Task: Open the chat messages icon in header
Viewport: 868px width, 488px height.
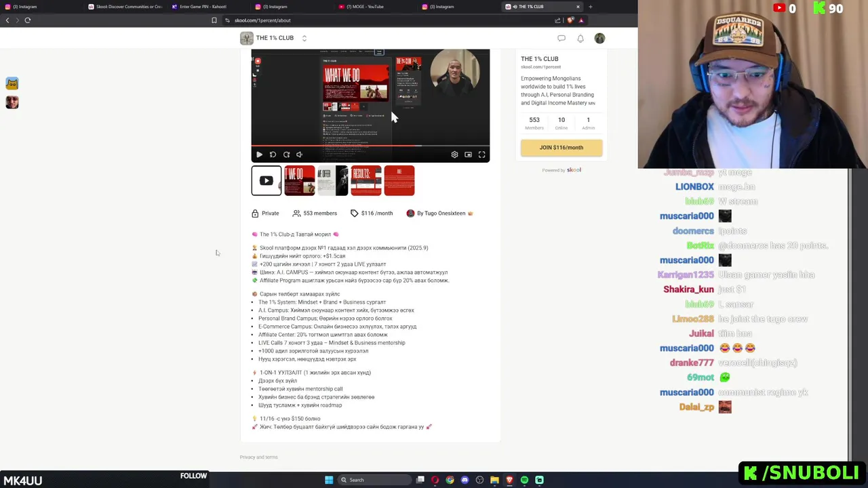Action: [561, 39]
